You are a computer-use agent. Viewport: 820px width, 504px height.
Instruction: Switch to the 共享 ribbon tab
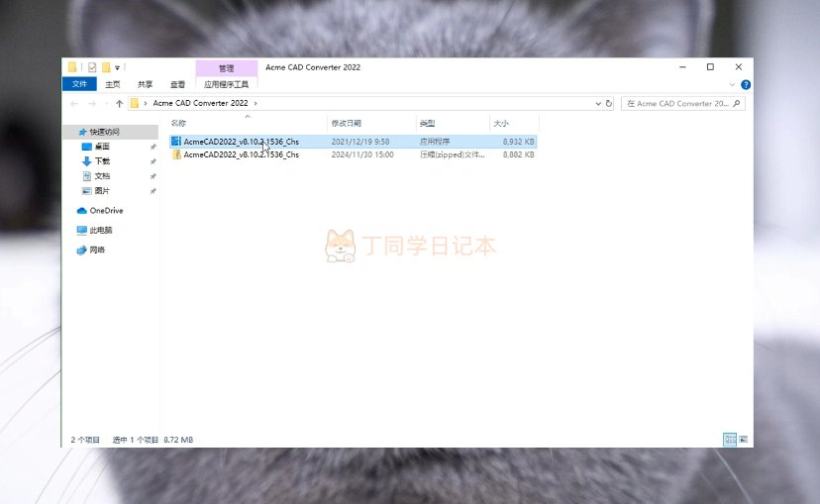(x=145, y=84)
